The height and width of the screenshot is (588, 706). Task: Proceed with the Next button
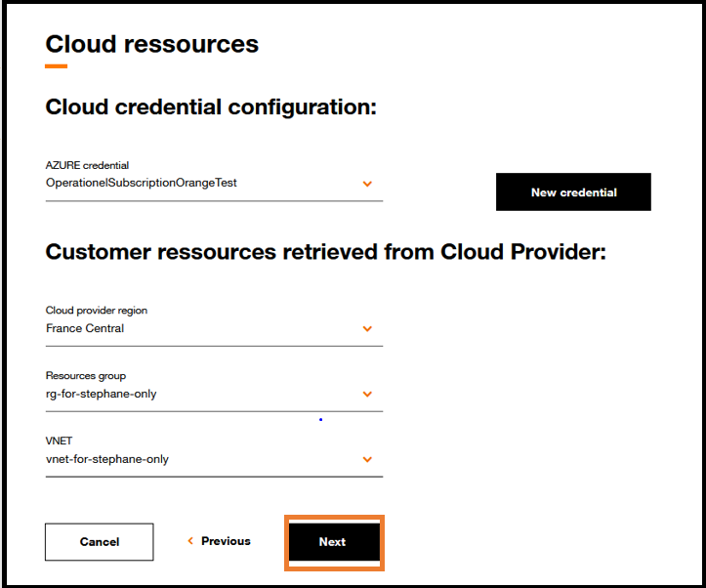tap(334, 542)
